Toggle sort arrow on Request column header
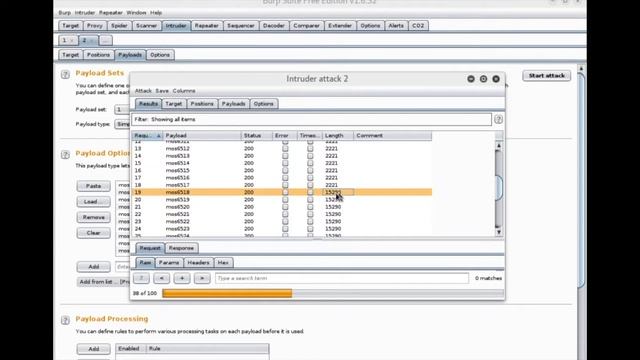 [x=158, y=136]
